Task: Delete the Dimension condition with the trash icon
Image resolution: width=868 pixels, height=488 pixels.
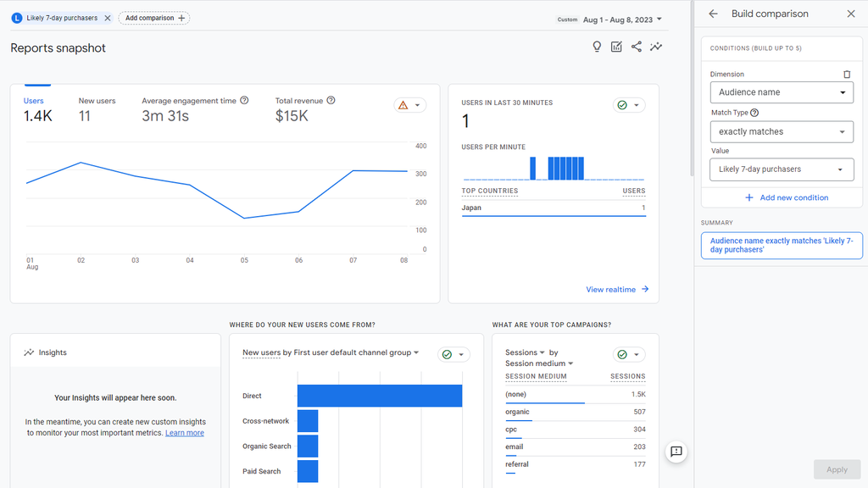Action: tap(846, 75)
